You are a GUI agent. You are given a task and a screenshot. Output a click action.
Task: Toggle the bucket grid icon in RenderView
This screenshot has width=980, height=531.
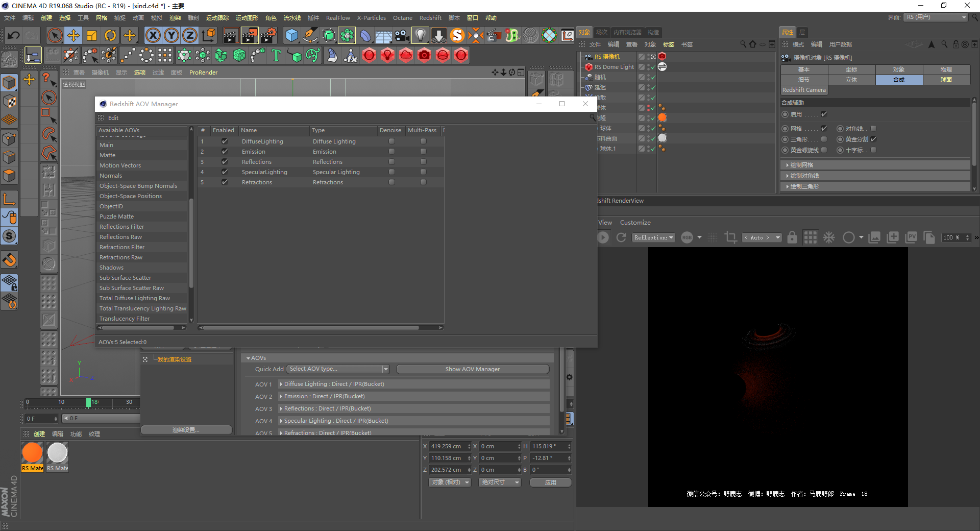coord(810,237)
